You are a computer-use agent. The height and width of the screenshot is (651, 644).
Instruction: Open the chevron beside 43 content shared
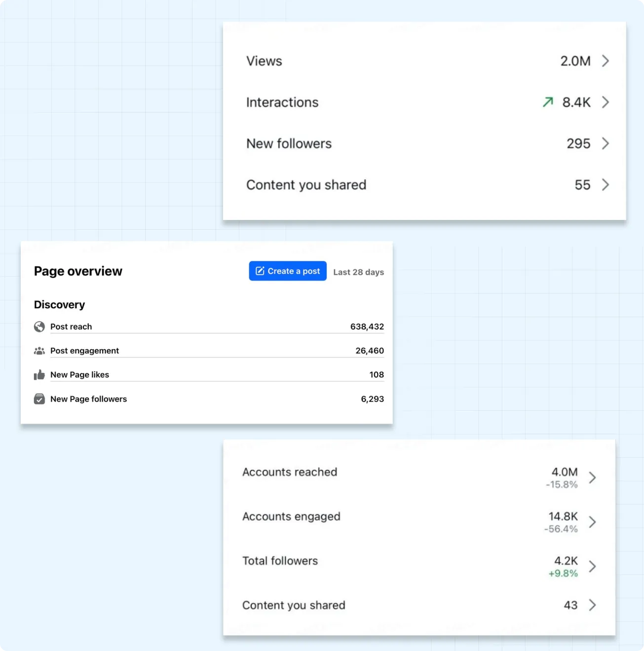pos(593,605)
